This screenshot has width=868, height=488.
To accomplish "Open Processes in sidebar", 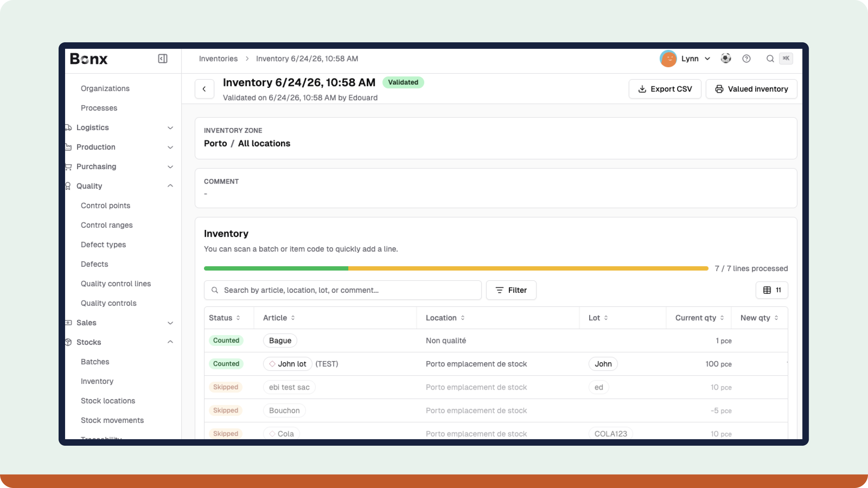I will (99, 108).
